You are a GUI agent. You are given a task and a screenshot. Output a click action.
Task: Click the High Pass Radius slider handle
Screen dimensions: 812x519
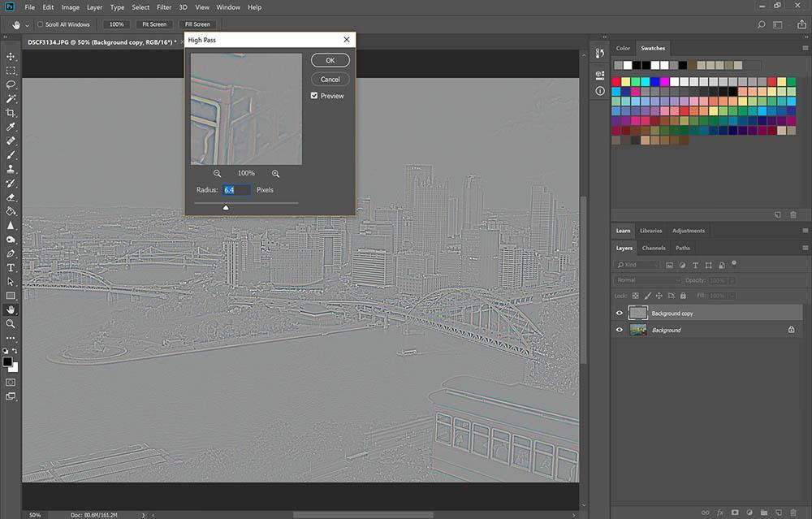coord(226,207)
